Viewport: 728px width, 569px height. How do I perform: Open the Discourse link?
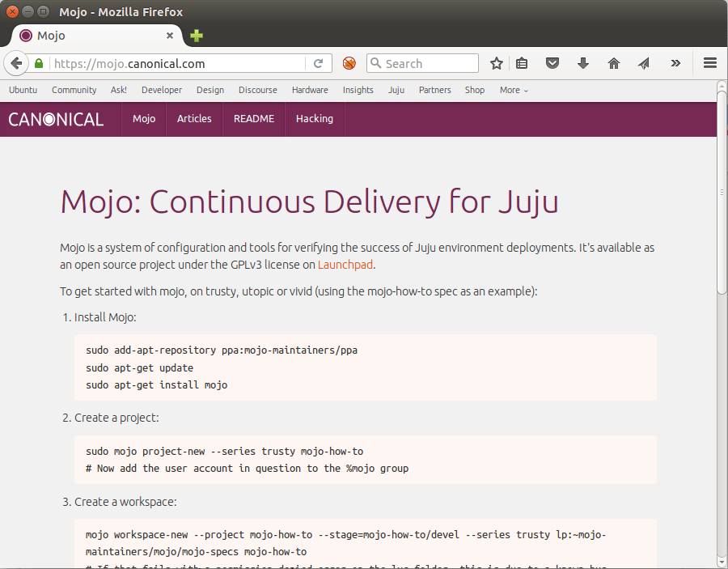(258, 90)
